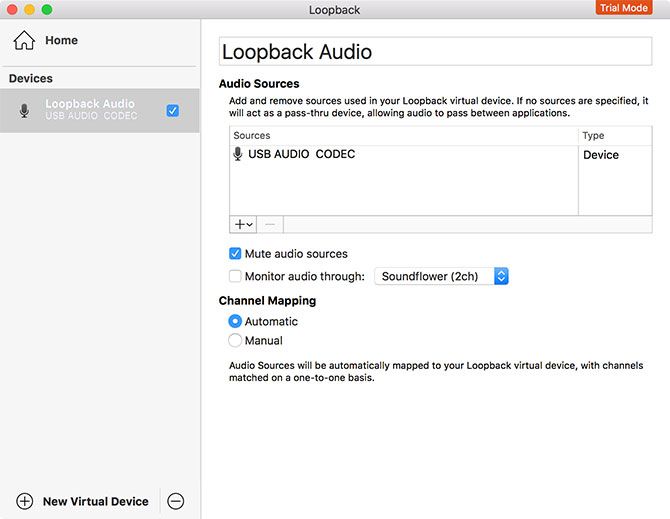Click the plus circle icon for New Virtual Device
670x519 pixels.
24,501
